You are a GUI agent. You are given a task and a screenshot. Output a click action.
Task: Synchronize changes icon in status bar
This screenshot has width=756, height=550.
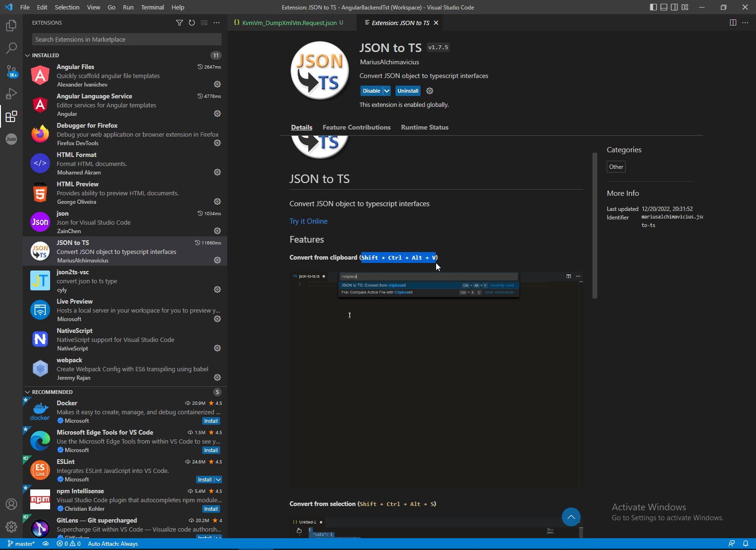click(x=45, y=544)
